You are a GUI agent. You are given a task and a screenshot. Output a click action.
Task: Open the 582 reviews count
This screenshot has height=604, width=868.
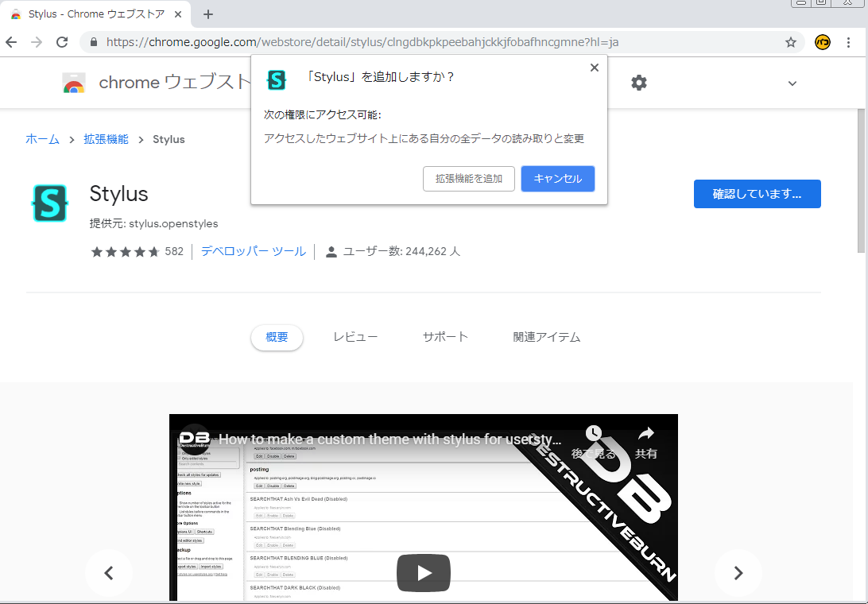(x=174, y=251)
